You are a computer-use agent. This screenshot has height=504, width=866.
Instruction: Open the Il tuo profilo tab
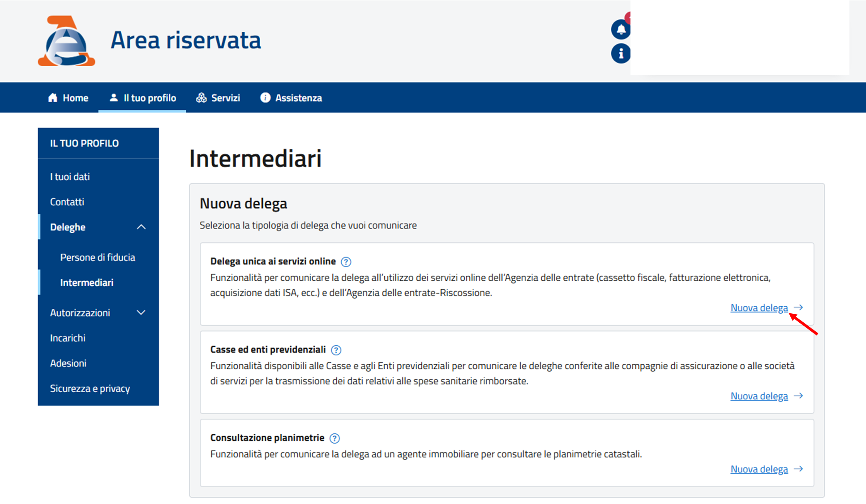click(142, 98)
